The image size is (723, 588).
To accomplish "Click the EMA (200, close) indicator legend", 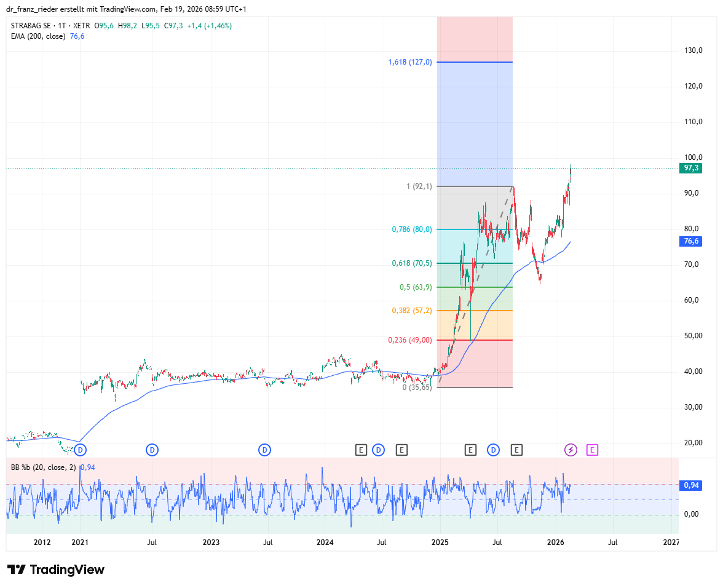I will [39, 36].
